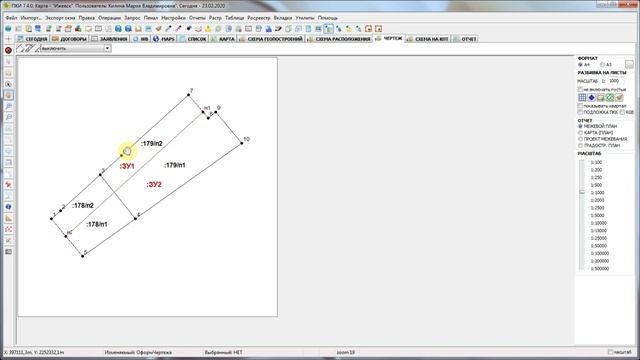Select the highlighted pan tool in sidebar
Viewport: 640px width, 360px height.
tap(9, 95)
